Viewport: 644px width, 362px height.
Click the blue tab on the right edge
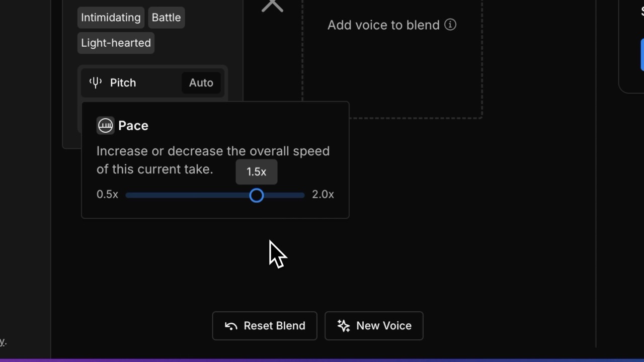tap(641, 55)
